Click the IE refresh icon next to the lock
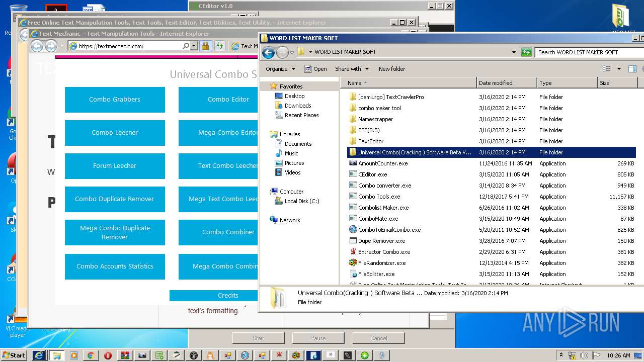The height and width of the screenshot is (362, 644). pyautogui.click(x=220, y=46)
